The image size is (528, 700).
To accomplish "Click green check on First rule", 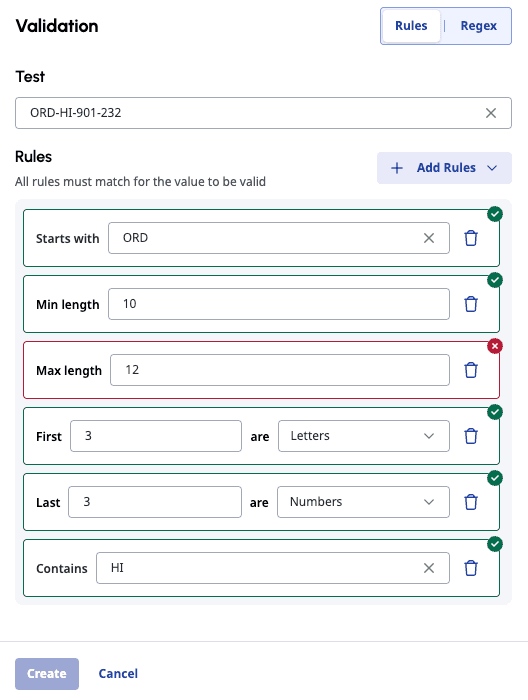I will (x=495, y=412).
